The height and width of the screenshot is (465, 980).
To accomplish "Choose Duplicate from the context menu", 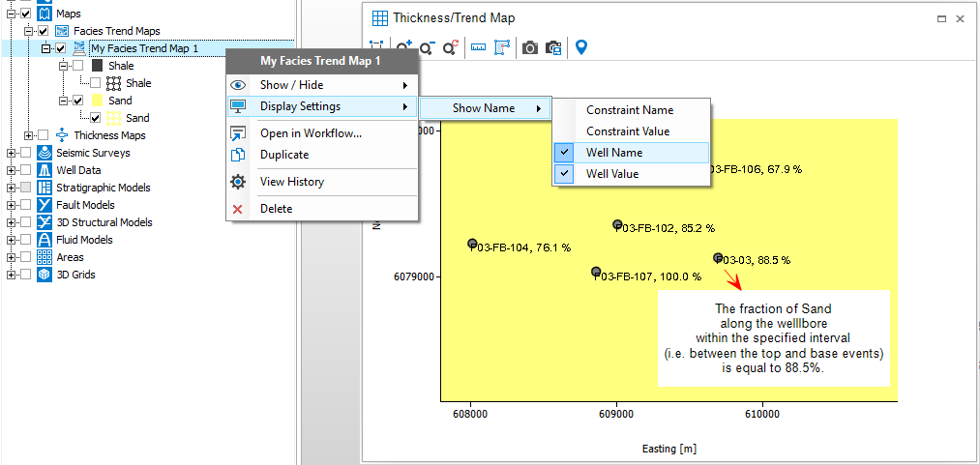I will [284, 155].
